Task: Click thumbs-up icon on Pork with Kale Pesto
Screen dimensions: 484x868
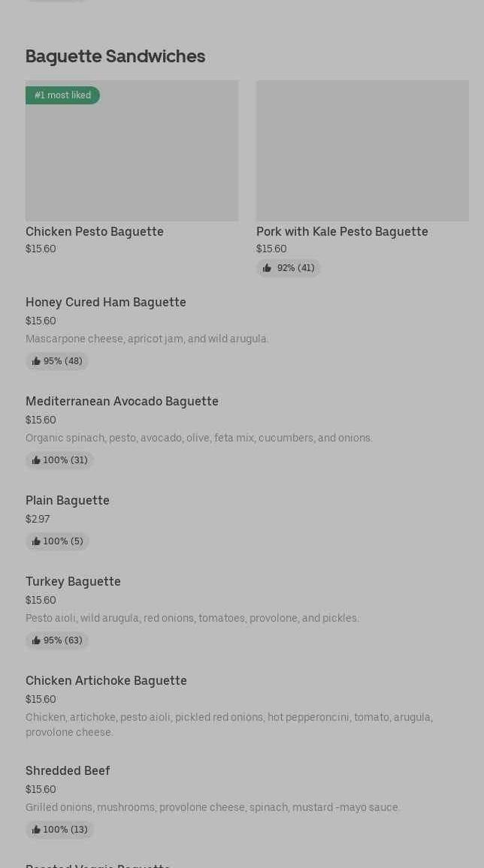Action: point(267,268)
